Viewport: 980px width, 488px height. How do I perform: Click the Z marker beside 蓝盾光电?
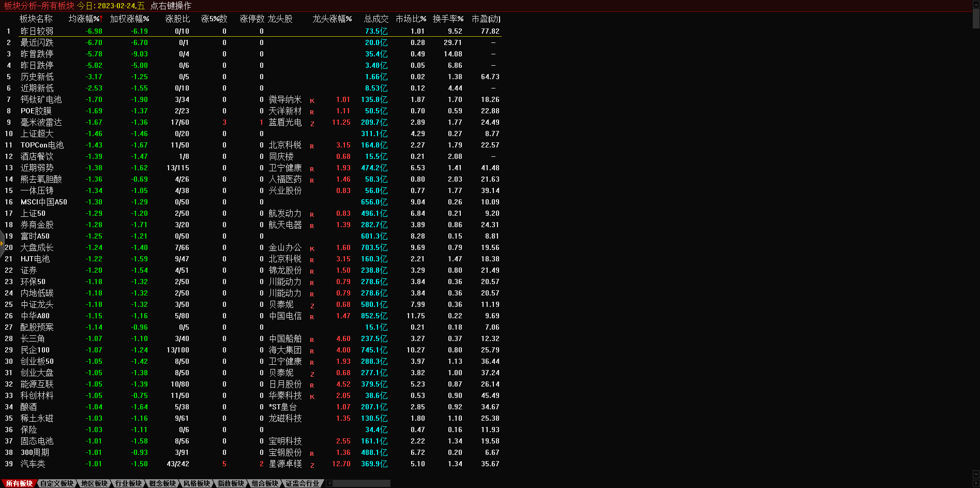pos(312,124)
